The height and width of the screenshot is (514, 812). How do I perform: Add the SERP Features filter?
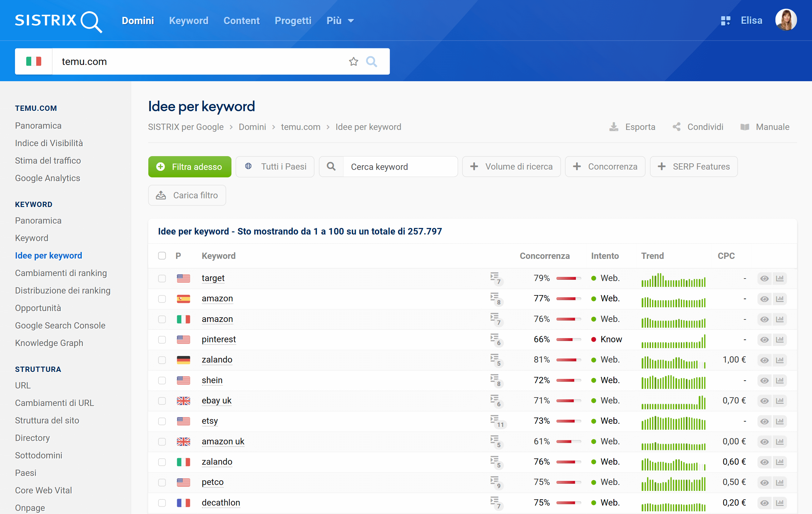pyautogui.click(x=694, y=167)
